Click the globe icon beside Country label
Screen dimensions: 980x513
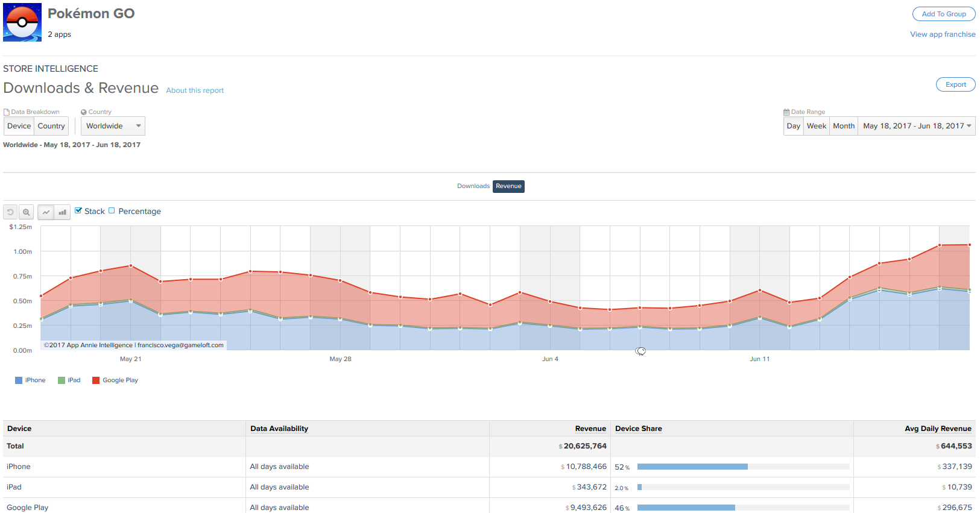tap(84, 112)
